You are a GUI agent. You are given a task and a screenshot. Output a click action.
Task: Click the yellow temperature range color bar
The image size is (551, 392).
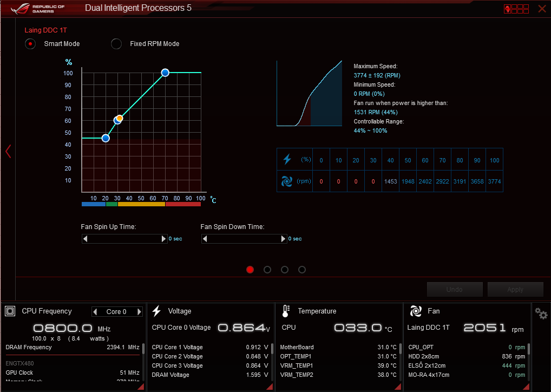tap(141, 204)
